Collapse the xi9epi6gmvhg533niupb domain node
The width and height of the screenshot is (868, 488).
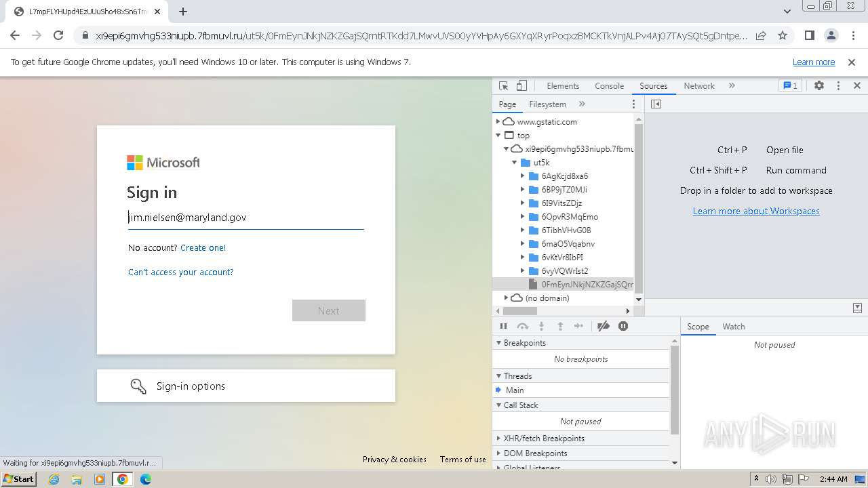click(506, 149)
